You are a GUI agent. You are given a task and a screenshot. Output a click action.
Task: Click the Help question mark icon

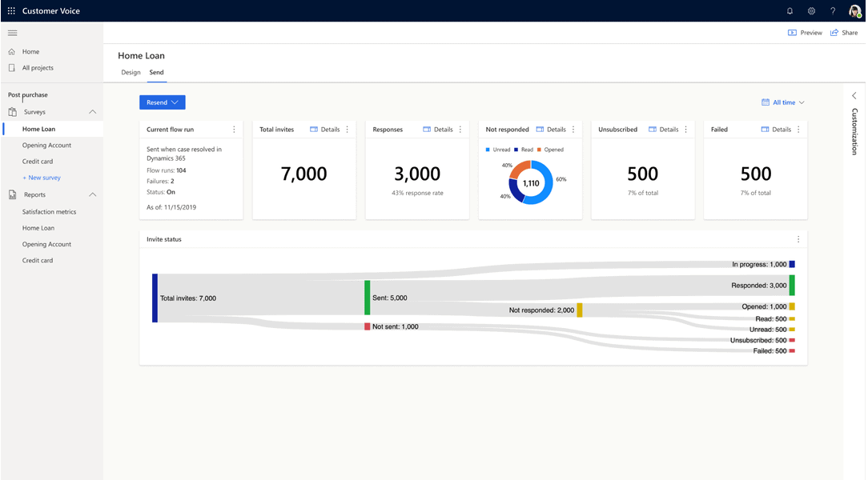833,10
